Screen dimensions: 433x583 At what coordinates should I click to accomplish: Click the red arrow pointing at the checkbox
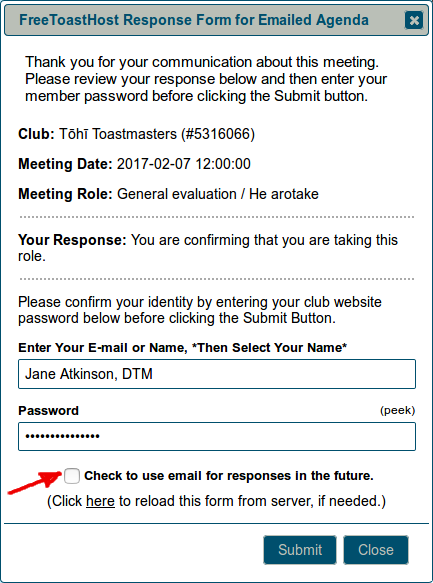[35, 482]
